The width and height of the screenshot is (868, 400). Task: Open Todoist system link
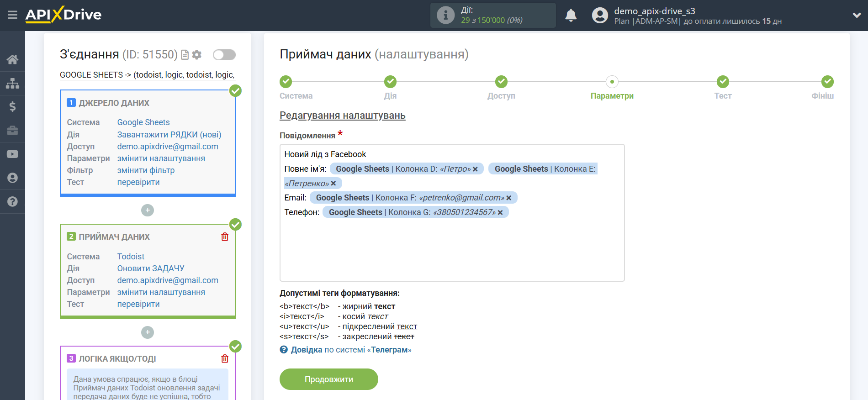(x=131, y=257)
